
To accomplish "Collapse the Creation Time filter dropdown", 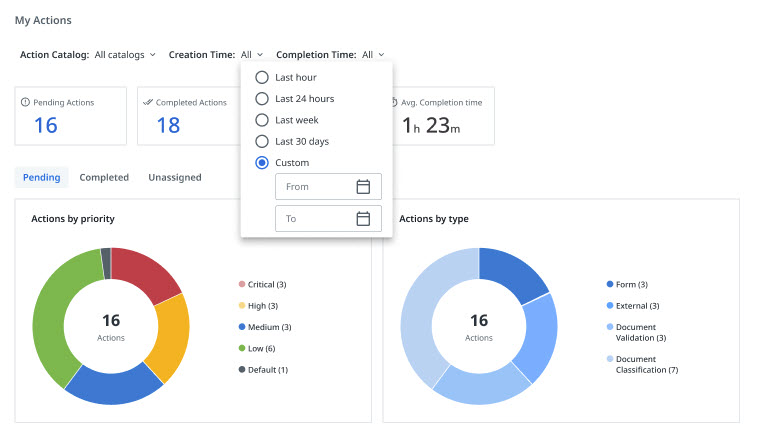I will (x=252, y=55).
